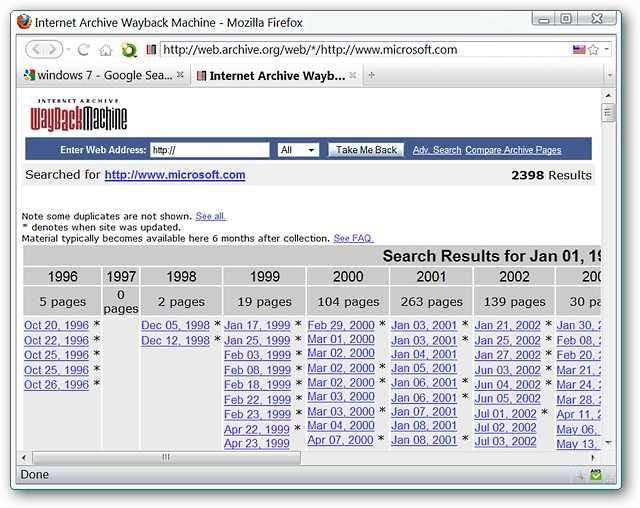Click the green Wayback toolbar icon
Image resolution: width=640 pixels, height=508 pixels.
coord(128,49)
